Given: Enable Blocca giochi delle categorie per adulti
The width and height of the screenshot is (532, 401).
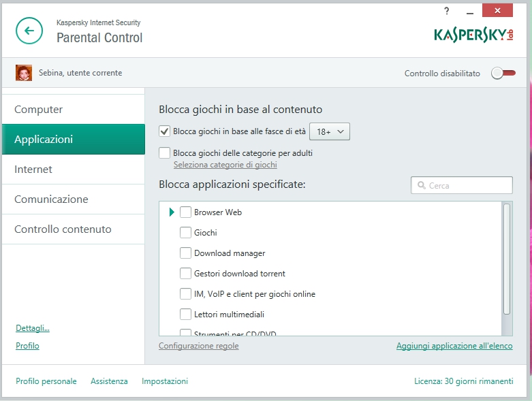Looking at the screenshot, I should pos(164,153).
